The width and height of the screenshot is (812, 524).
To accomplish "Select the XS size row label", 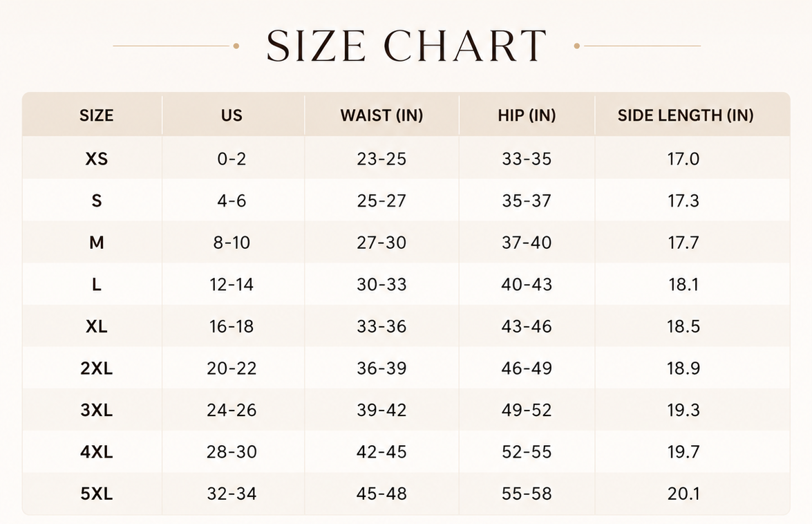I will (x=96, y=158).
